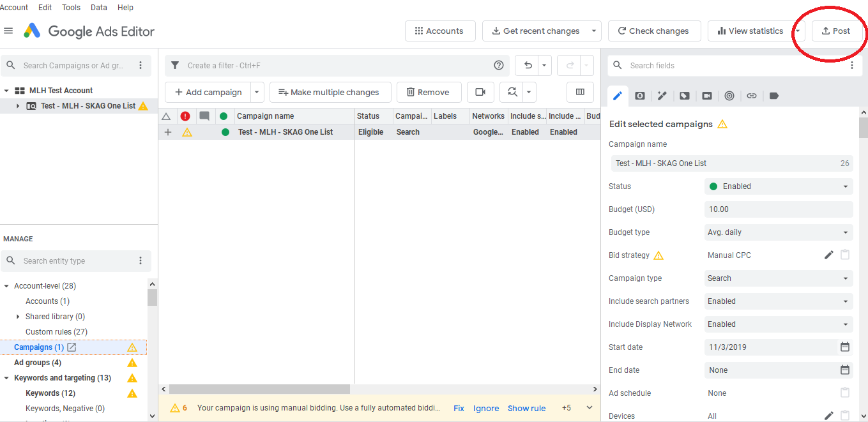This screenshot has width=868, height=422.
Task: Open campaign search more options menu
Action: [x=141, y=65]
